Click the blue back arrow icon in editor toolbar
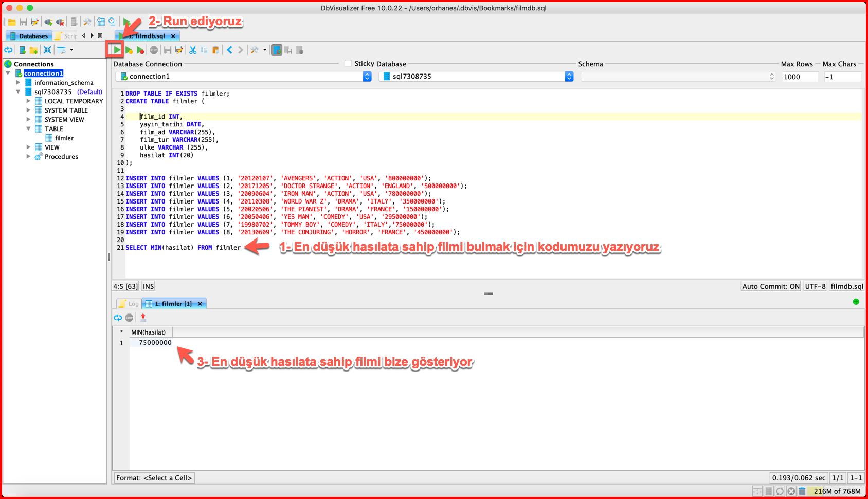This screenshot has width=868, height=499. [230, 50]
